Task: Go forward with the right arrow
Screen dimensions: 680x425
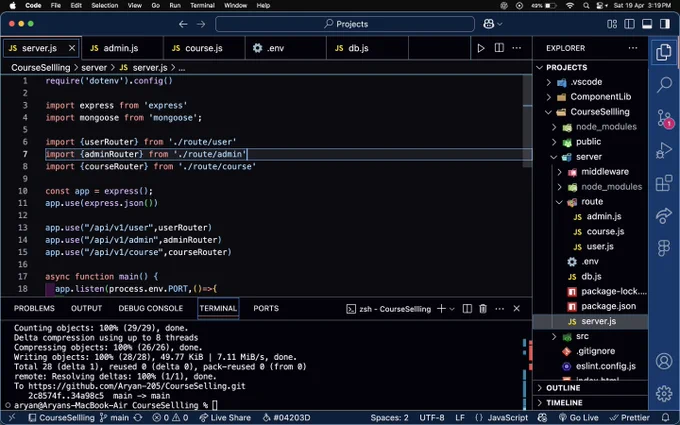Action: click(x=201, y=24)
